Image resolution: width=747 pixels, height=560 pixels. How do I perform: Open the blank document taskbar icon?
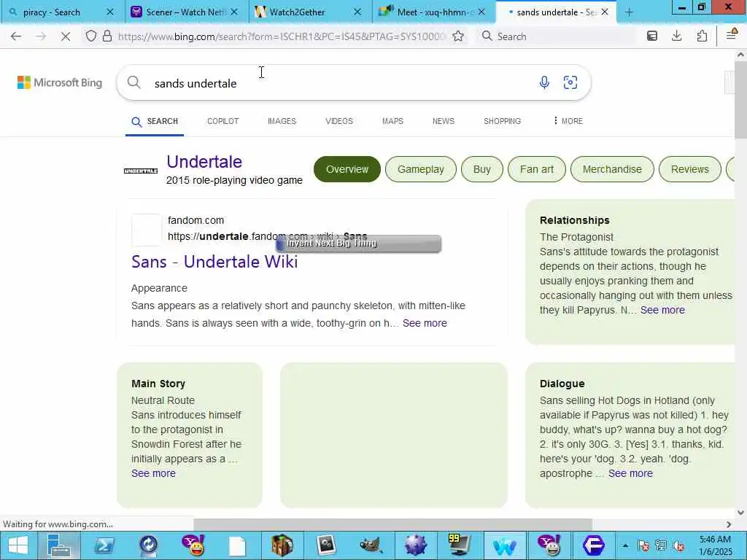[x=237, y=546]
